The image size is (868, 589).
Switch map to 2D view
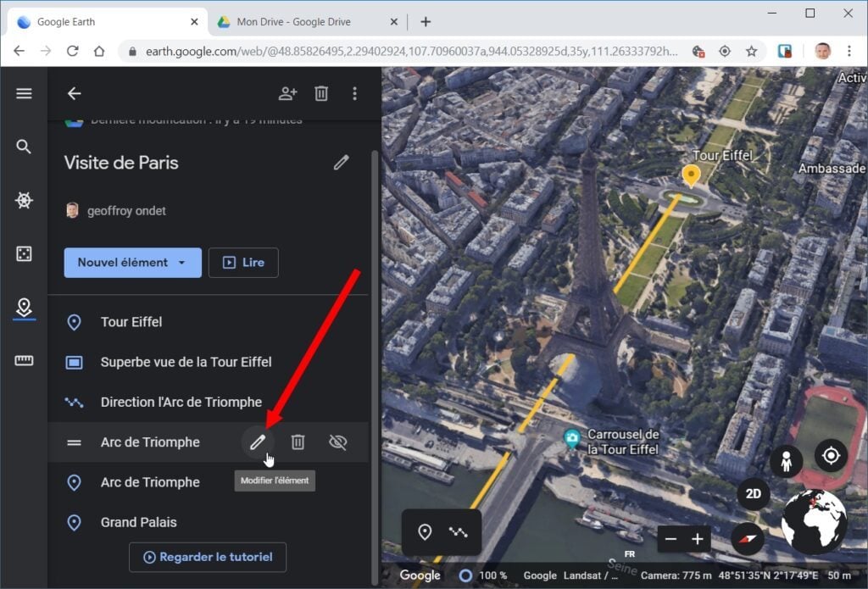754,494
